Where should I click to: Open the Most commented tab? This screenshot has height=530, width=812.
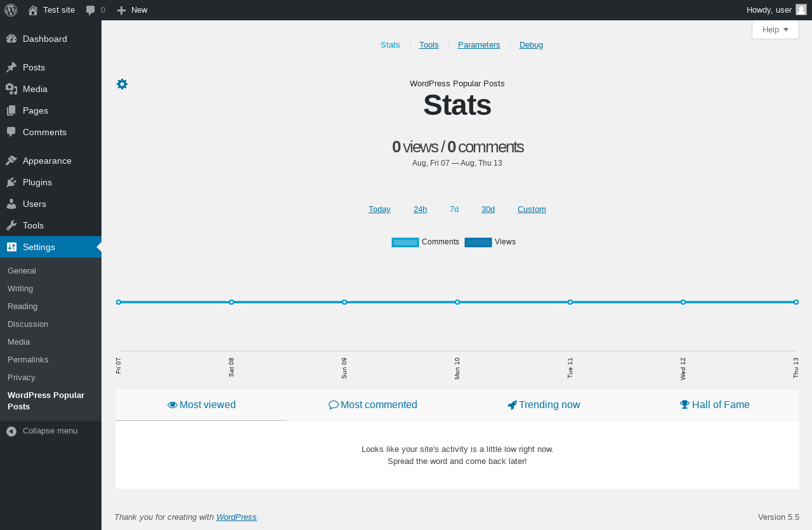372,405
